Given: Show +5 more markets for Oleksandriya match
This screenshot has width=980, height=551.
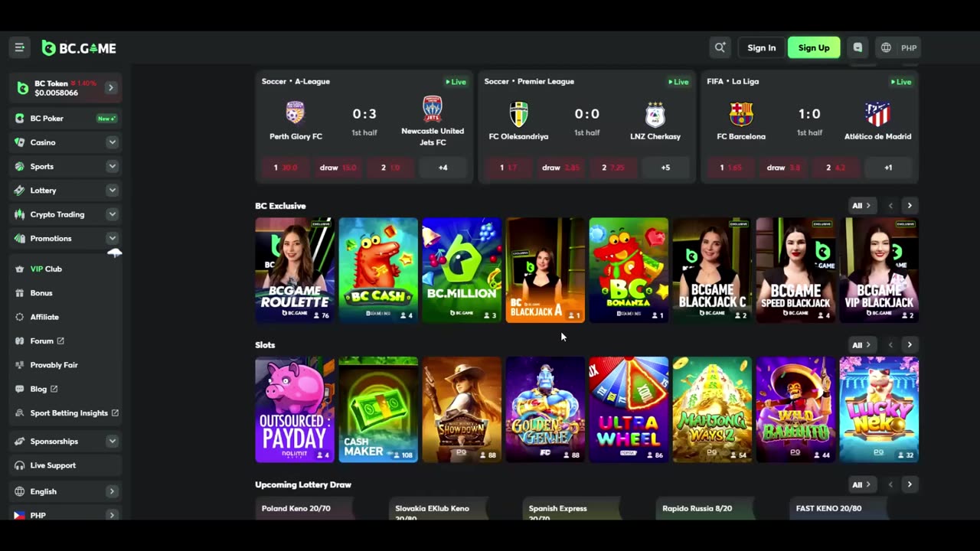Looking at the screenshot, I should coord(665,168).
